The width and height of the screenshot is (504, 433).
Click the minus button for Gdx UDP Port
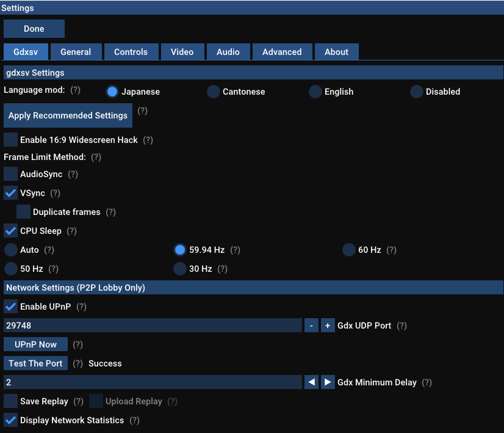[311, 326]
